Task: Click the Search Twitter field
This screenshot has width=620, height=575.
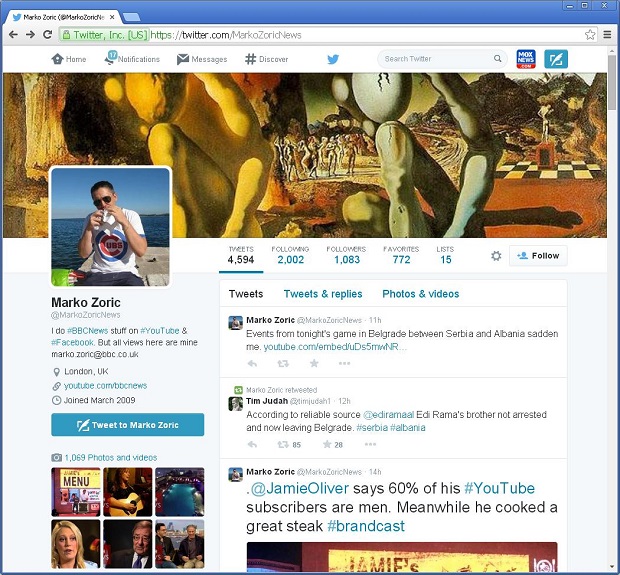Action: 438,59
